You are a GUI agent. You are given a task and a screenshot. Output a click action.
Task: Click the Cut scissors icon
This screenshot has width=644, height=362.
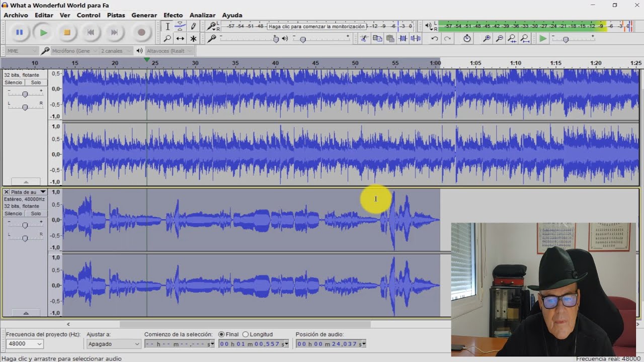tap(364, 38)
